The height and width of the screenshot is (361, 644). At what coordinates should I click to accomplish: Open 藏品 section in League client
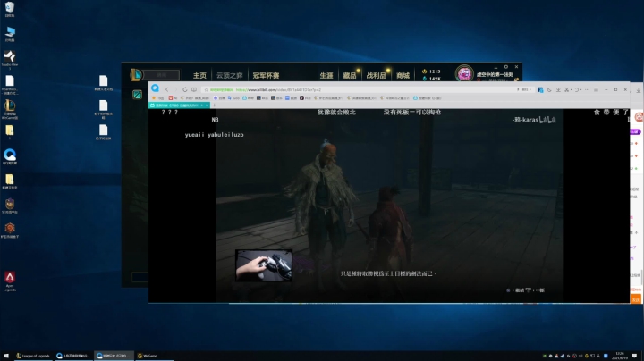[x=350, y=75]
